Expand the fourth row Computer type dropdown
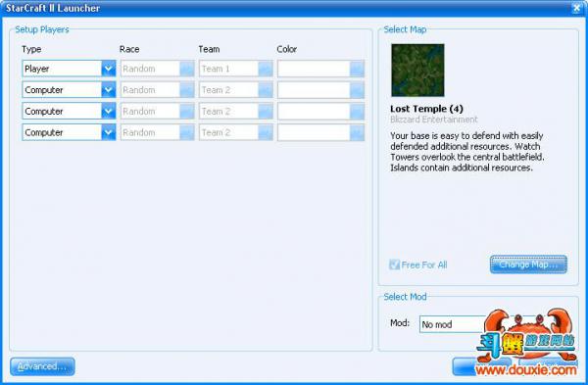This screenshot has width=588, height=385. (69, 132)
